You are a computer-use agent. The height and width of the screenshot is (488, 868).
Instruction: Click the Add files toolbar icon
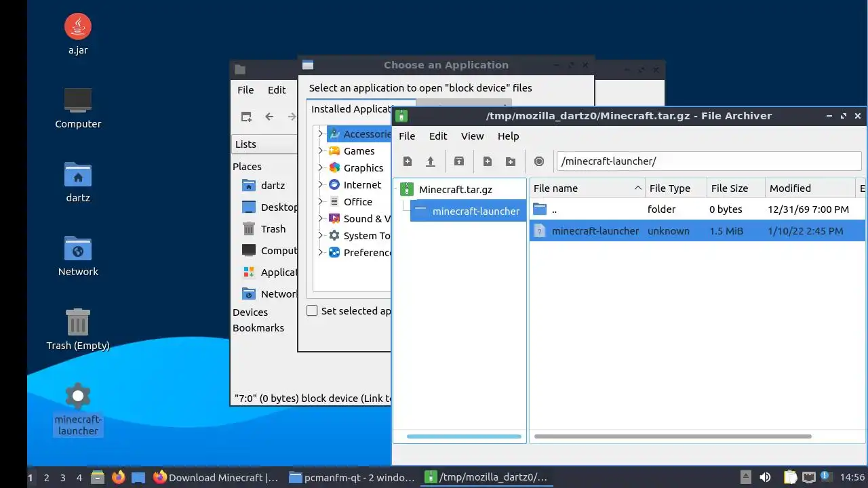tap(488, 161)
